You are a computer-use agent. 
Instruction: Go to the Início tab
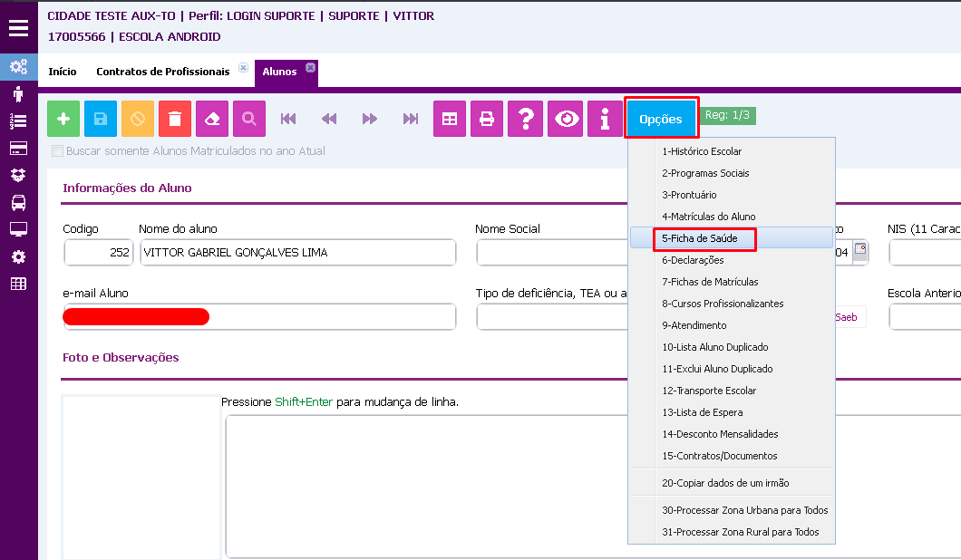63,72
